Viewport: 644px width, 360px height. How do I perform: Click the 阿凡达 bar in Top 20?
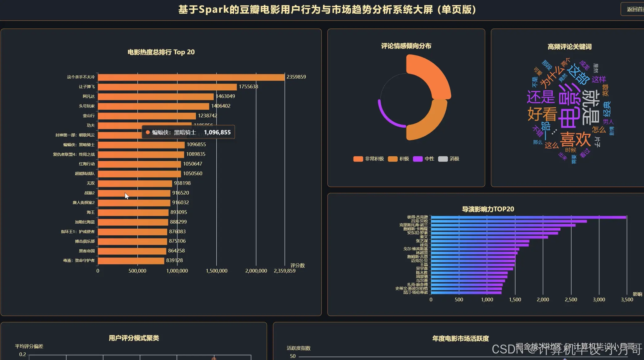click(155, 96)
